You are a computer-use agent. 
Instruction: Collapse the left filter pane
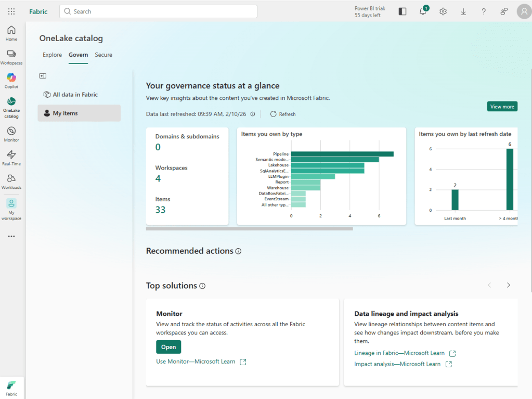pos(43,76)
